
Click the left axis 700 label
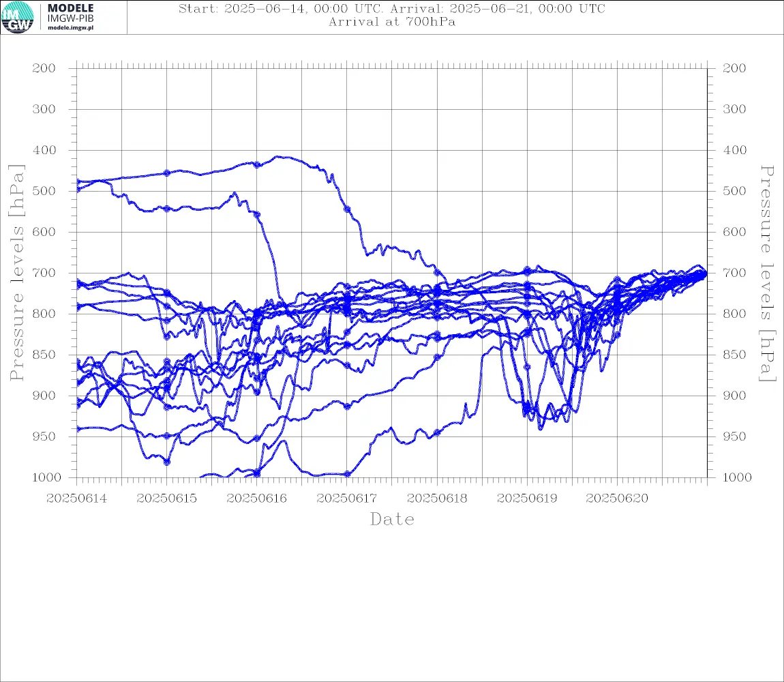pos(44,273)
